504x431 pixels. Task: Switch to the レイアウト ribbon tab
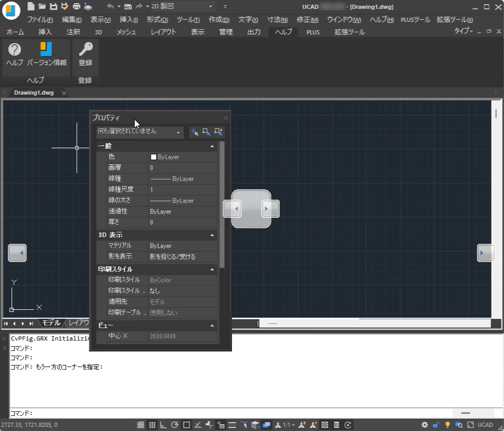[163, 32]
